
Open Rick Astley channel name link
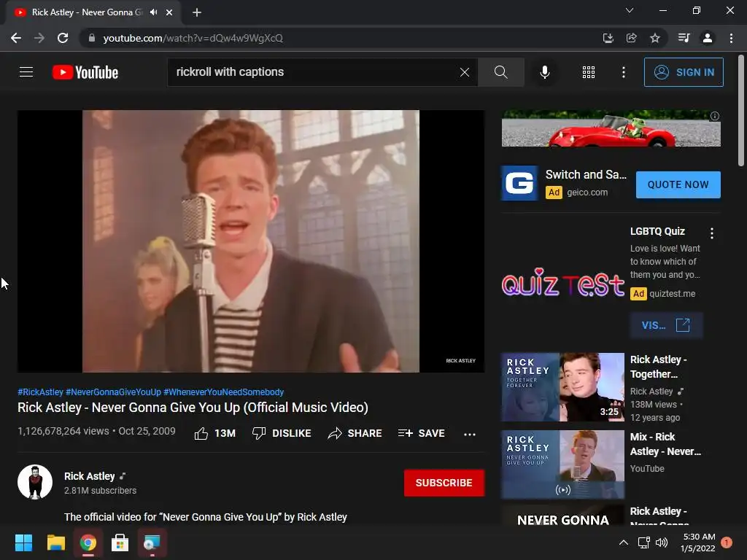click(x=90, y=476)
